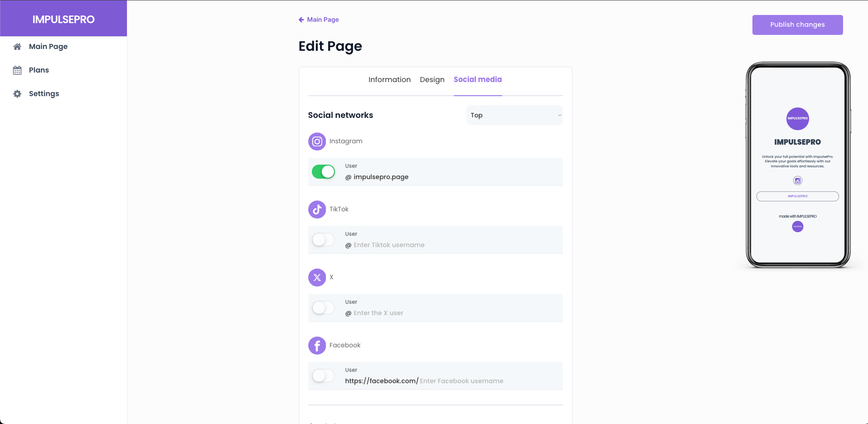868x424 pixels.
Task: Disable the Instagram toggle
Action: (x=324, y=172)
